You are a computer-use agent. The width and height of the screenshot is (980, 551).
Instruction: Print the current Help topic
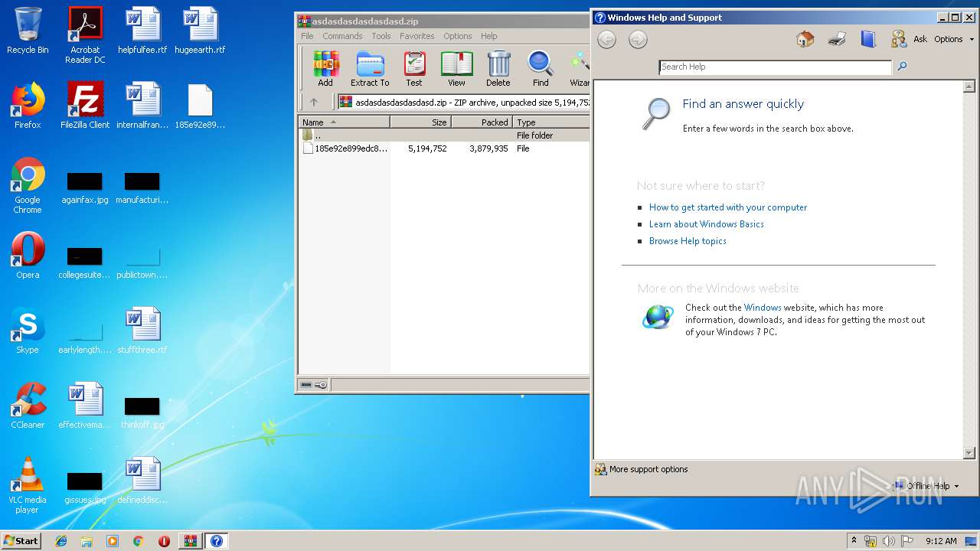tap(837, 39)
